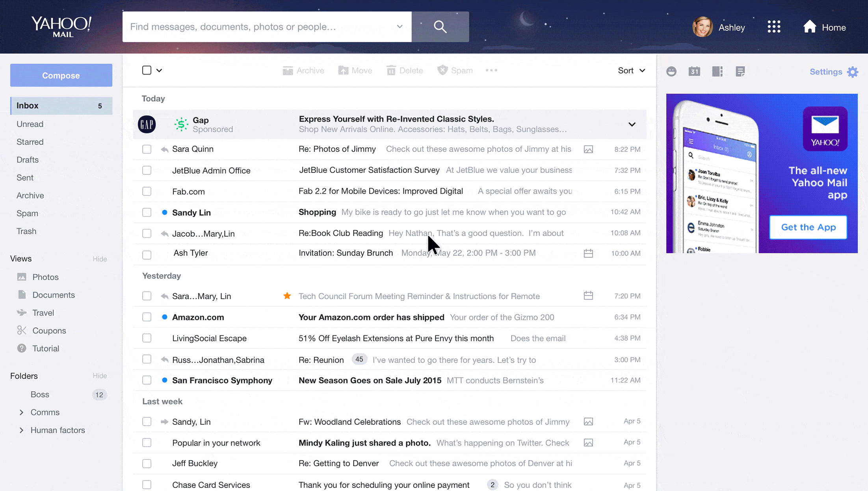Check the Jeff Buckley email checkbox
This screenshot has height=491, width=868.
coord(147,463)
